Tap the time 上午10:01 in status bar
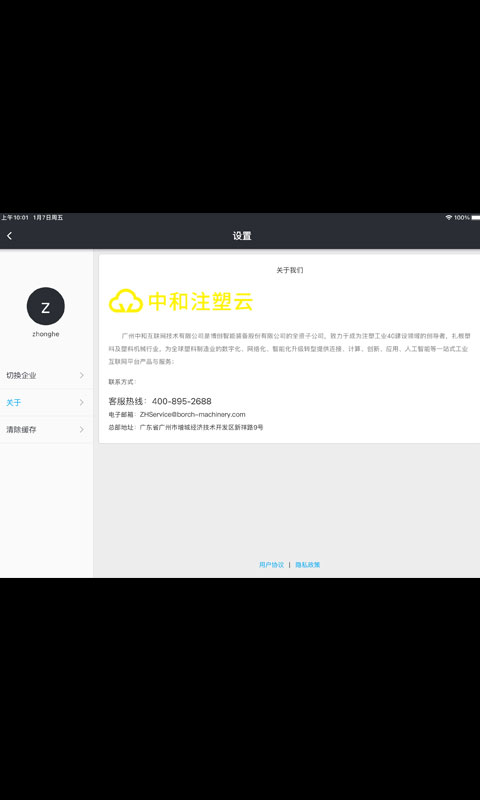Viewport: 480px width, 800px height. (15, 217)
